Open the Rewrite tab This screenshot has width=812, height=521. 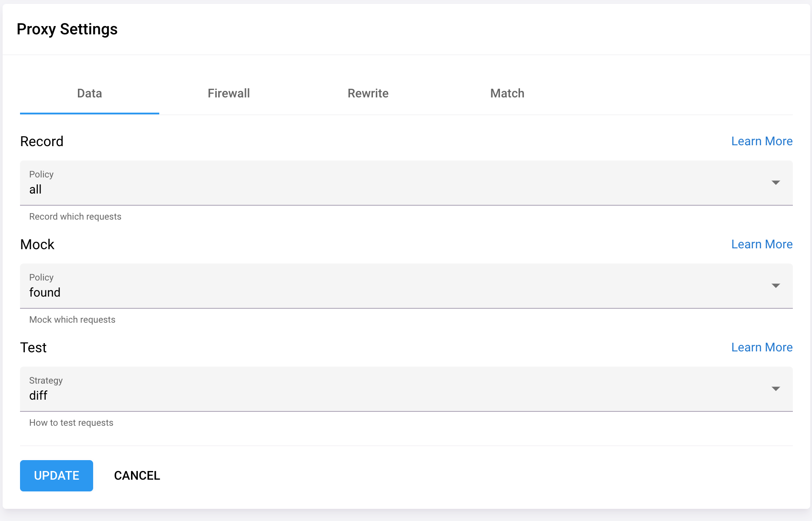coord(368,93)
